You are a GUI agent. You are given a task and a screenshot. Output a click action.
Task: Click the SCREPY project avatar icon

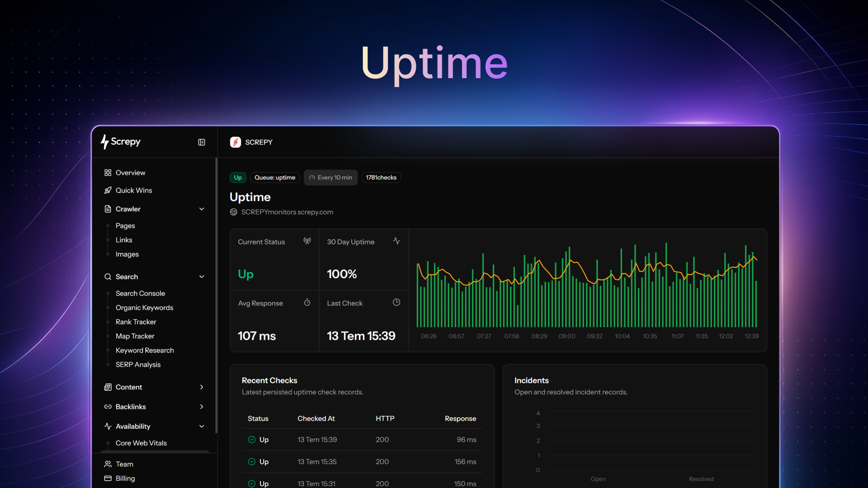point(236,142)
